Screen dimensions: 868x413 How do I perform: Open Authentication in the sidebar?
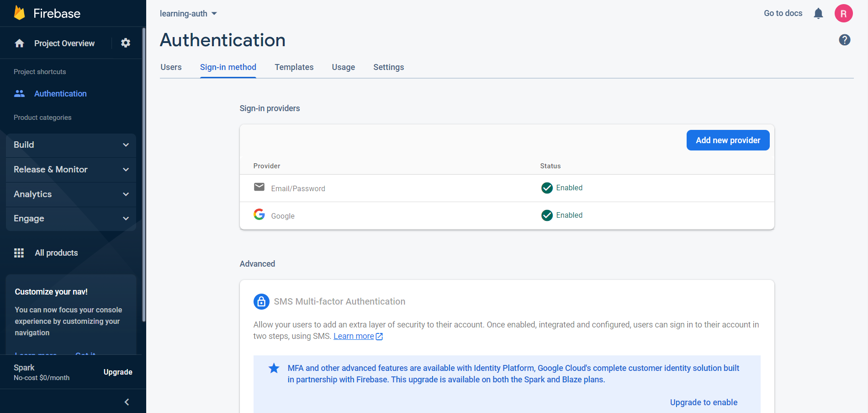[60, 94]
